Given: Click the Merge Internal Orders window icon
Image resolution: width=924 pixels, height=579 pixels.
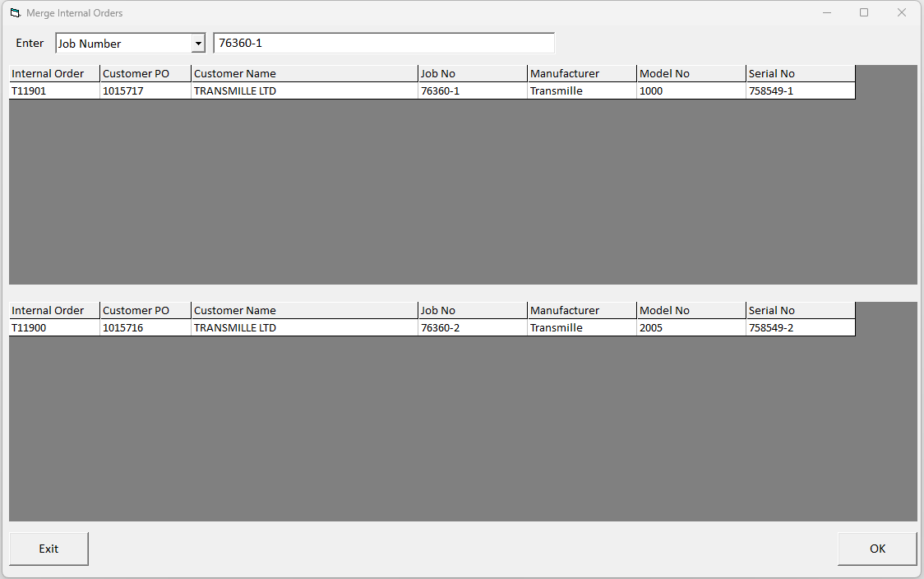Looking at the screenshot, I should point(16,12).
